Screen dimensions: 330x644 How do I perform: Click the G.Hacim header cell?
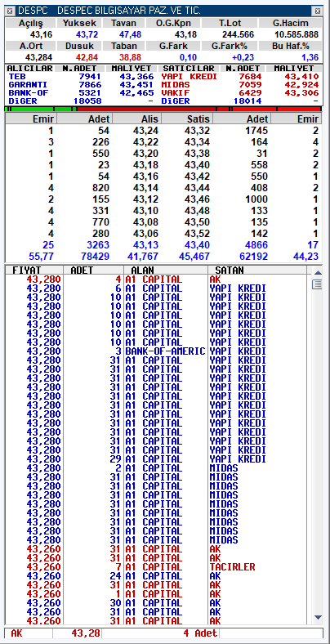click(x=290, y=24)
